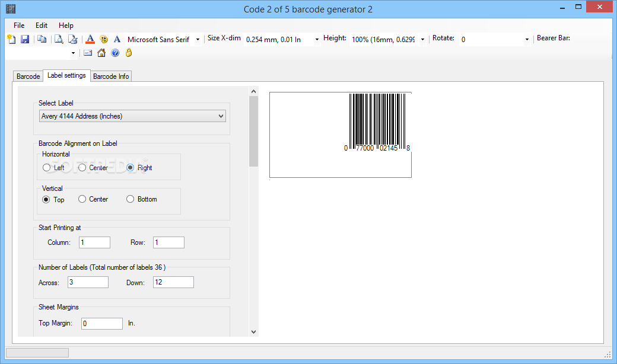Open the Microsoft Sans Serif font dropdown

(x=198, y=39)
